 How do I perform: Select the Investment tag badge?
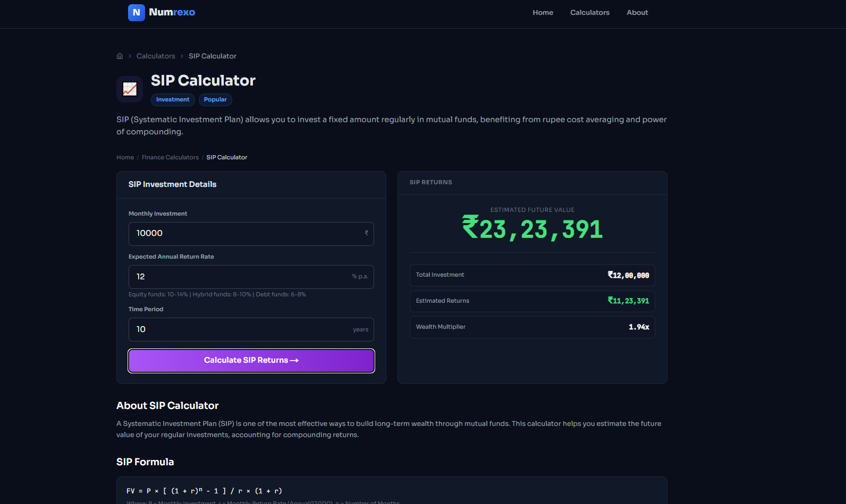(173, 100)
